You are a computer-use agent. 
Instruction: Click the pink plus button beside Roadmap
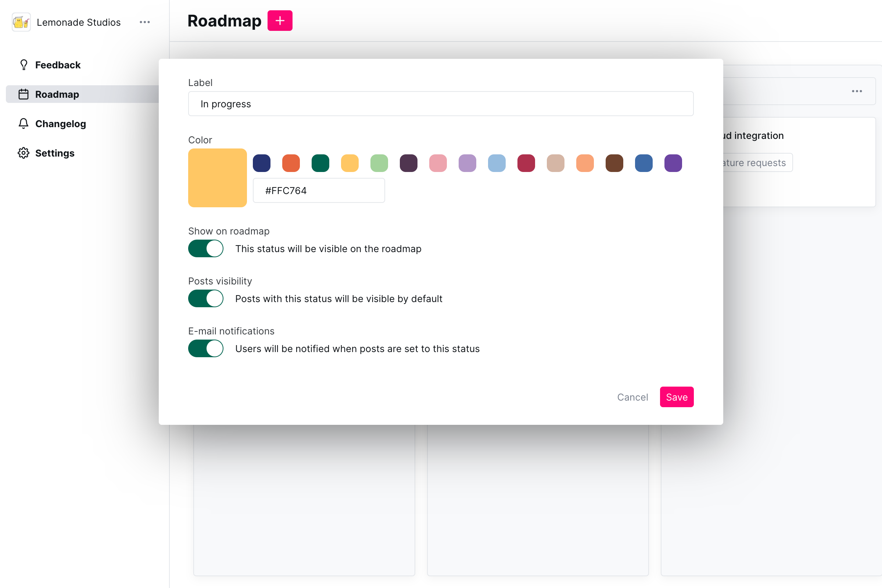280,21
